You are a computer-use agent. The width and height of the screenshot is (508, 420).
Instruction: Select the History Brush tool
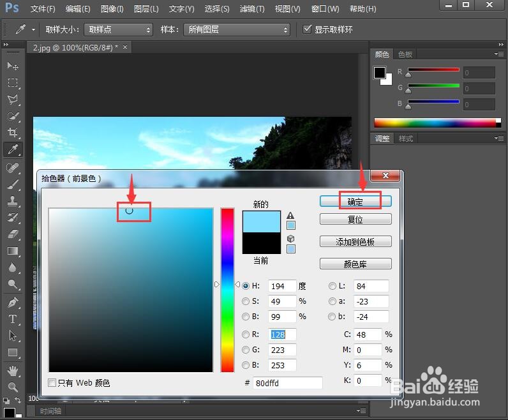tap(13, 217)
